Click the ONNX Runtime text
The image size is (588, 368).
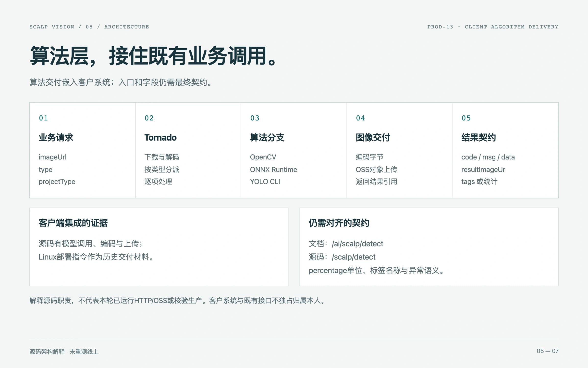coord(274,170)
